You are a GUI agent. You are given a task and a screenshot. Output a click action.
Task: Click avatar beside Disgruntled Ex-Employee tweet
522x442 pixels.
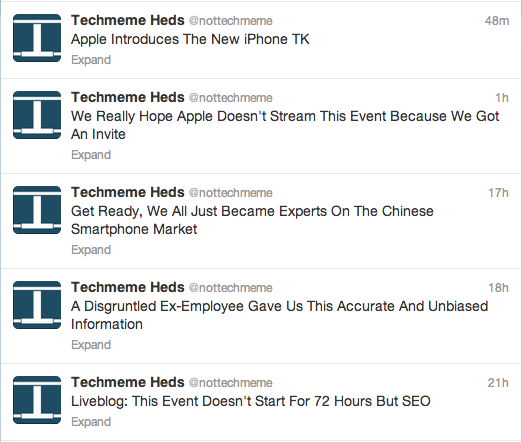click(x=37, y=305)
